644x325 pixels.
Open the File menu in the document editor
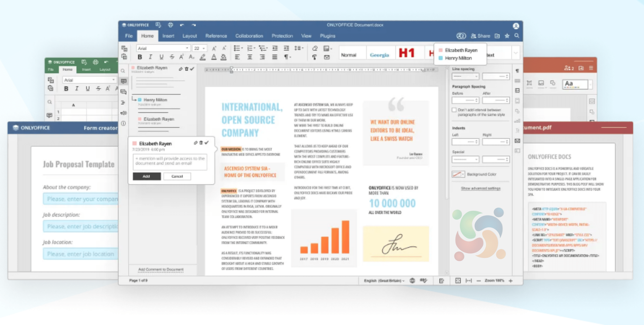pos(129,36)
